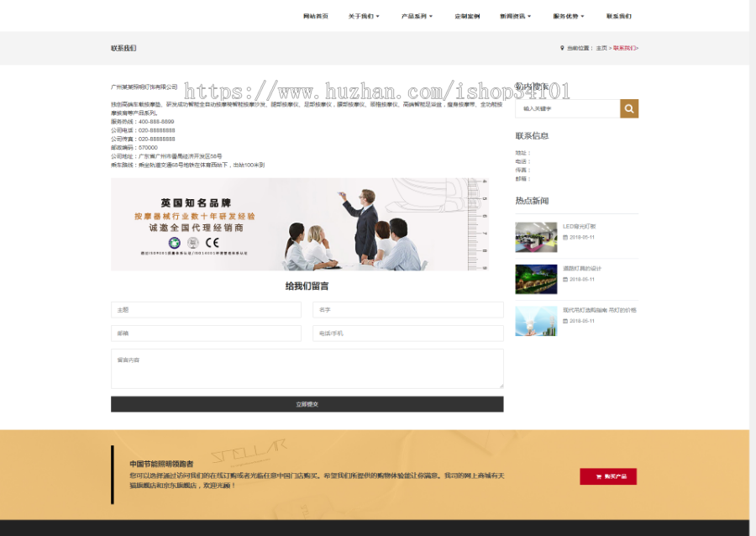Click the search magnifier icon
The height and width of the screenshot is (536, 756).
pos(628,108)
